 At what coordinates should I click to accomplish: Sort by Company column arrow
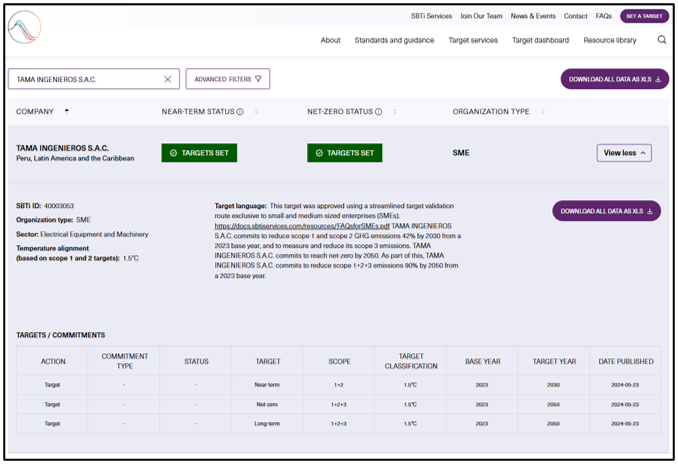coord(67,111)
